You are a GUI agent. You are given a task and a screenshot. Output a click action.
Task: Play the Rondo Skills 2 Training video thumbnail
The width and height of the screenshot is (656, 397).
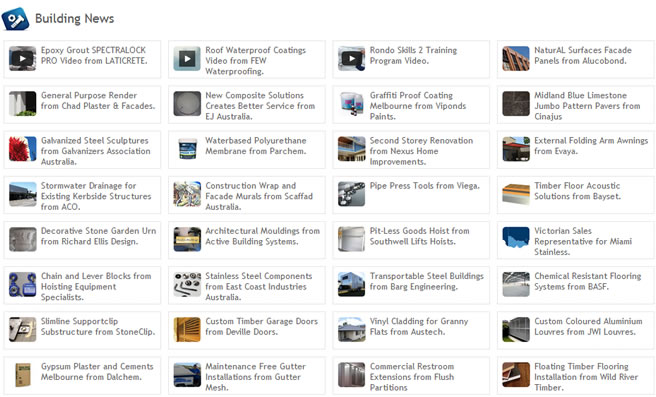351,59
